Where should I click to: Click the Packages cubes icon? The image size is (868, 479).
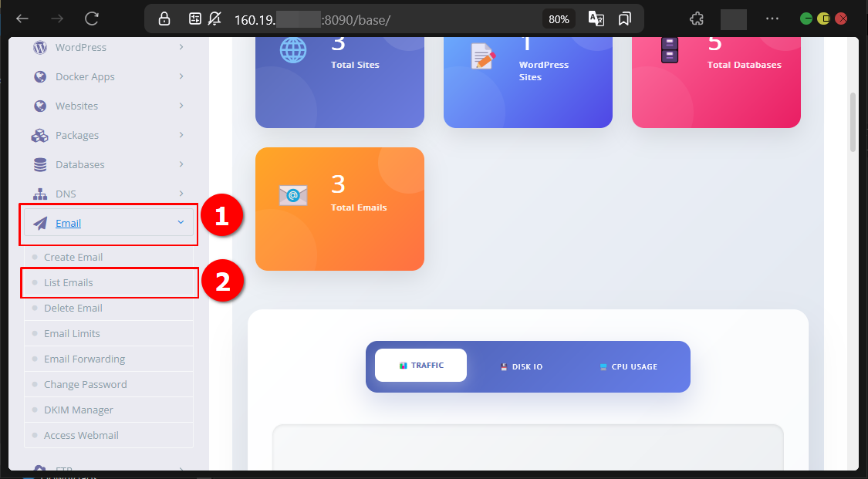click(40, 136)
